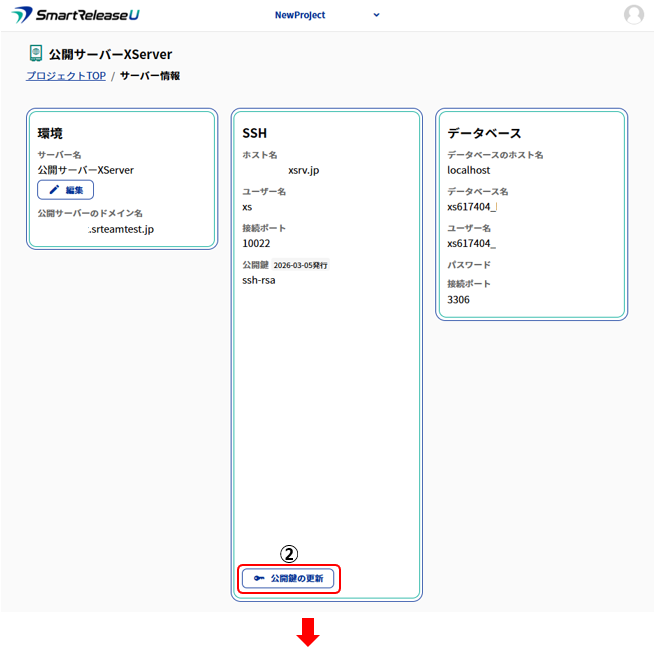The height and width of the screenshot is (647, 659).
Task: Click the key icon in 公開鍵の更新
Action: click(258, 578)
